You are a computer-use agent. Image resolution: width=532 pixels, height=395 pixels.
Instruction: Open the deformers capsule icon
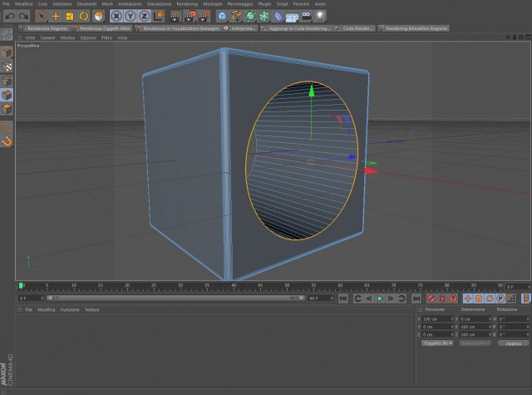point(278,16)
